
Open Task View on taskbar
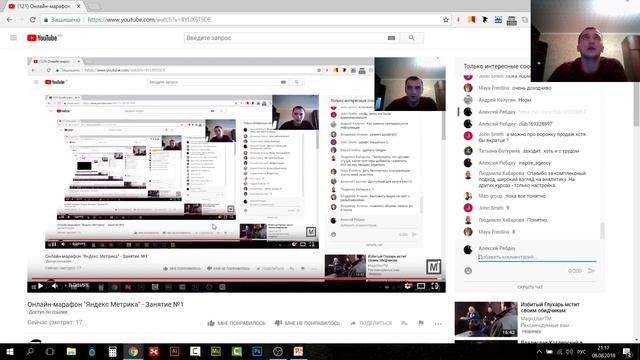pos(50,351)
